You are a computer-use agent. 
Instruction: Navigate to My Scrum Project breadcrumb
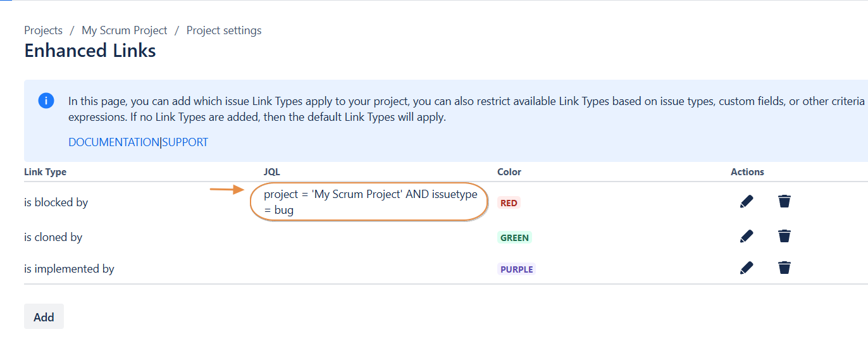click(x=125, y=30)
